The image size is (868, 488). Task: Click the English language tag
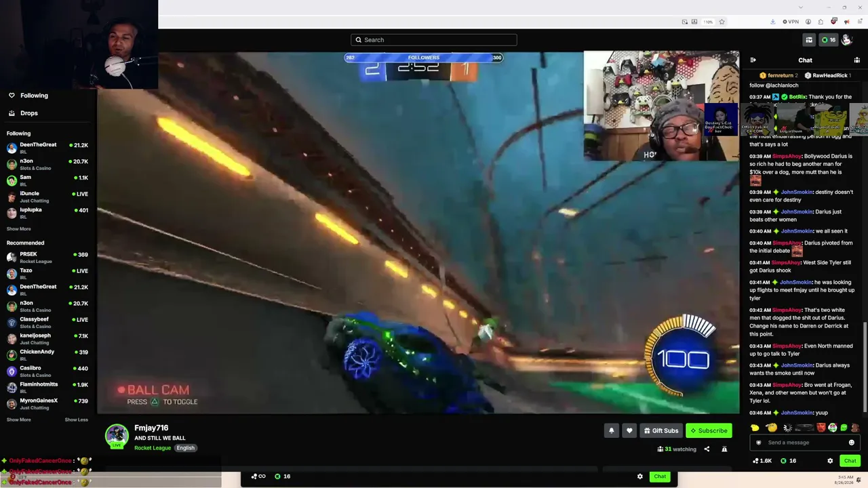185,448
